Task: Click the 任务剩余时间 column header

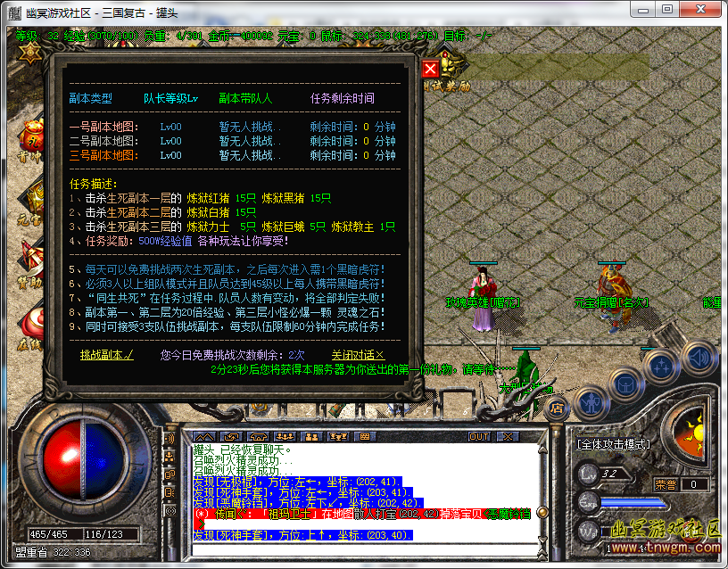Action: pos(343,98)
